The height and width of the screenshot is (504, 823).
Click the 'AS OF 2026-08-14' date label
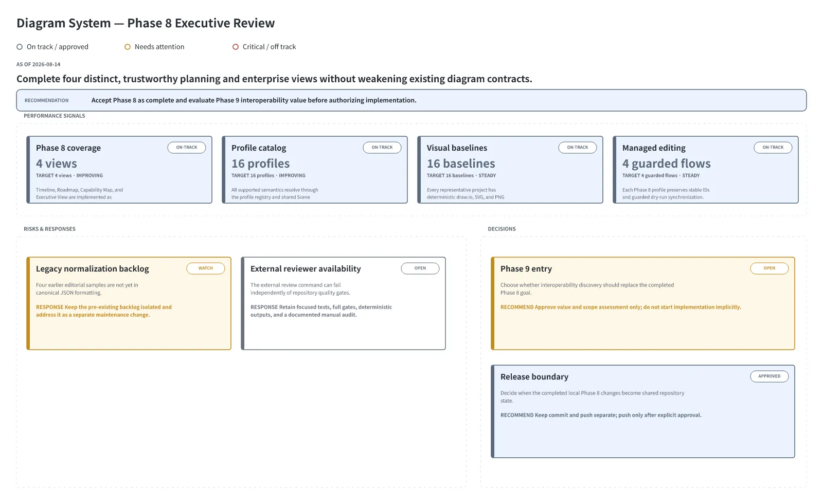point(39,64)
